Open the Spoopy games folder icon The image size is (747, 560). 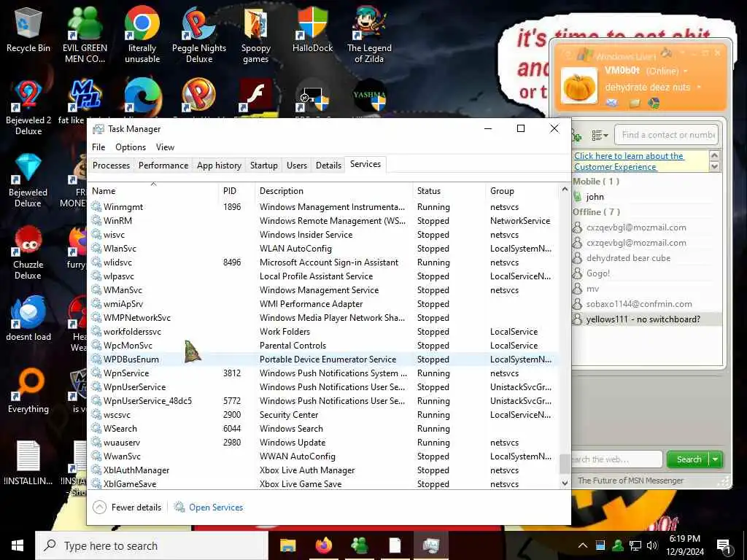point(256,35)
